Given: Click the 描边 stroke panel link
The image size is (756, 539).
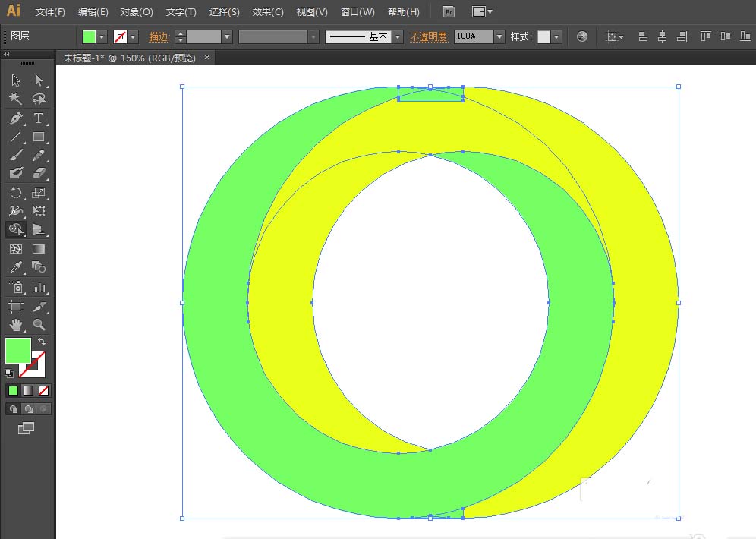Looking at the screenshot, I should (159, 36).
